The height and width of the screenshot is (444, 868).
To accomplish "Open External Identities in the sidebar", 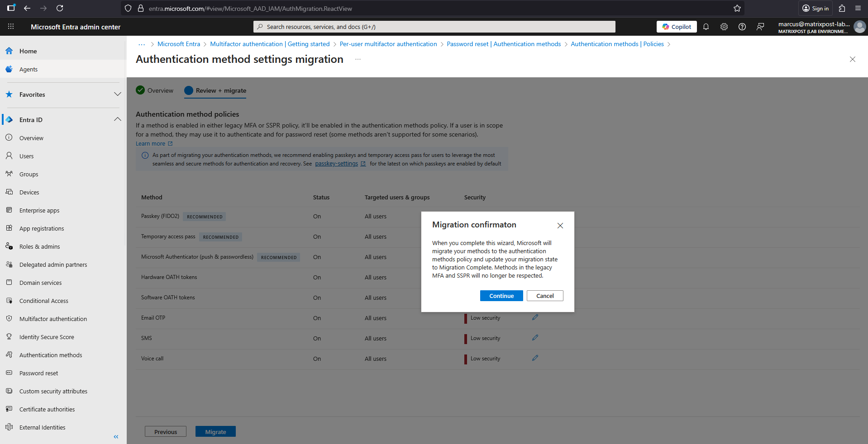I will point(42,427).
